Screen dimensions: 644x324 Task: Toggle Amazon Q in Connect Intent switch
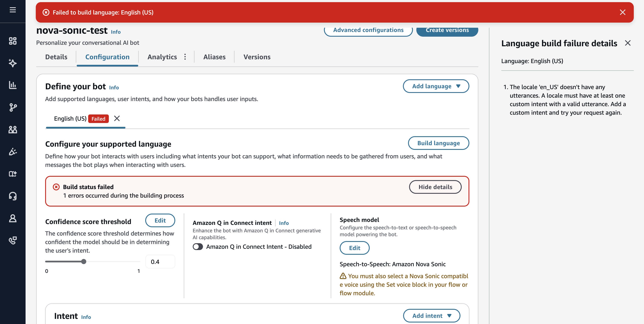point(198,247)
